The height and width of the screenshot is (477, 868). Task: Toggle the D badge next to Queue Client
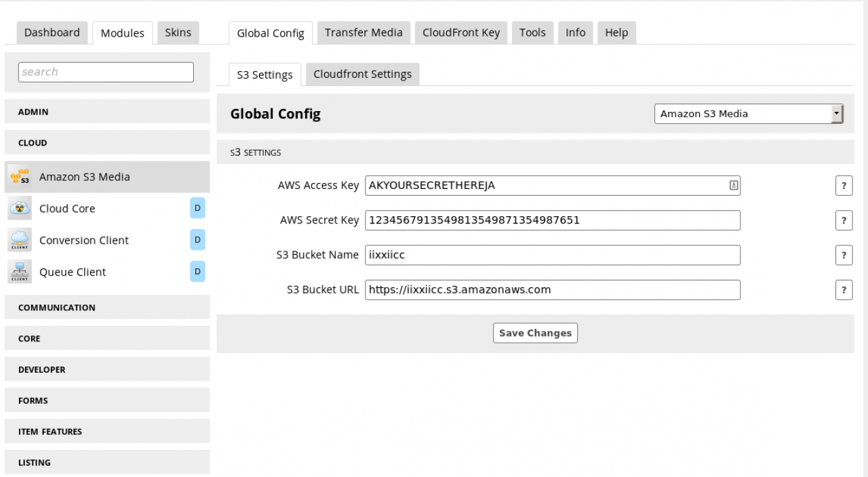[197, 272]
